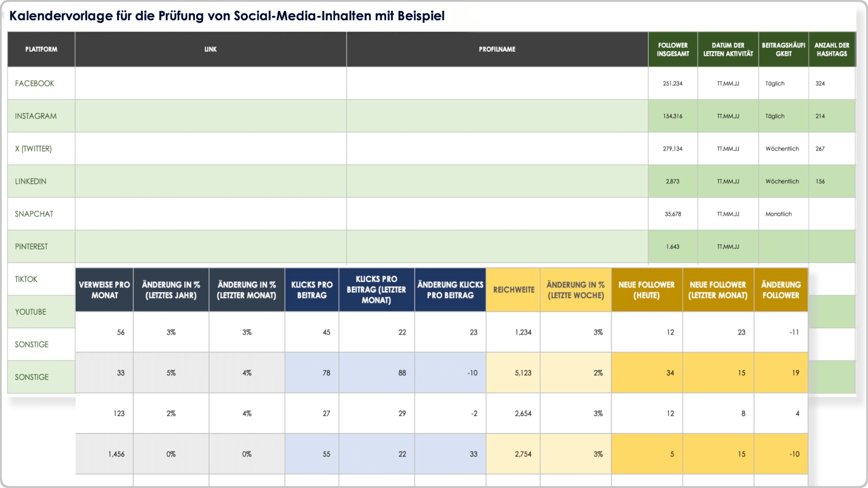Image resolution: width=868 pixels, height=488 pixels.
Task: Click the X (TWITTER) platform cell
Action: pyautogui.click(x=41, y=148)
